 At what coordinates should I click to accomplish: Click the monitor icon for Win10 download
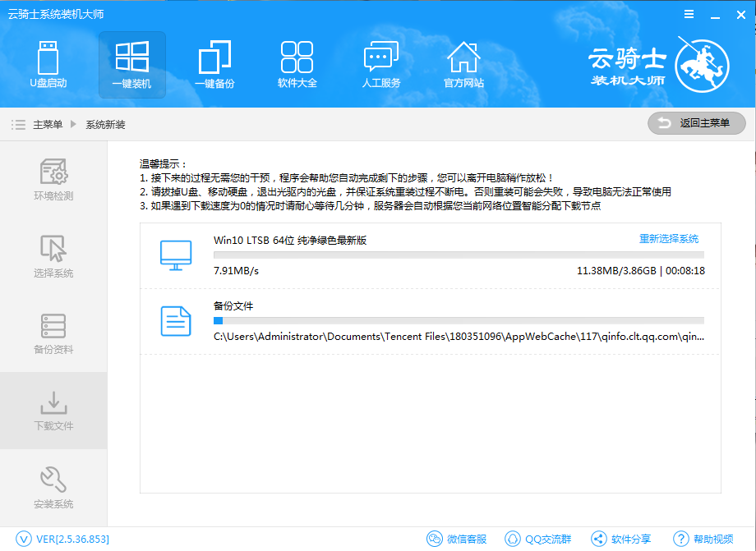coord(176,255)
